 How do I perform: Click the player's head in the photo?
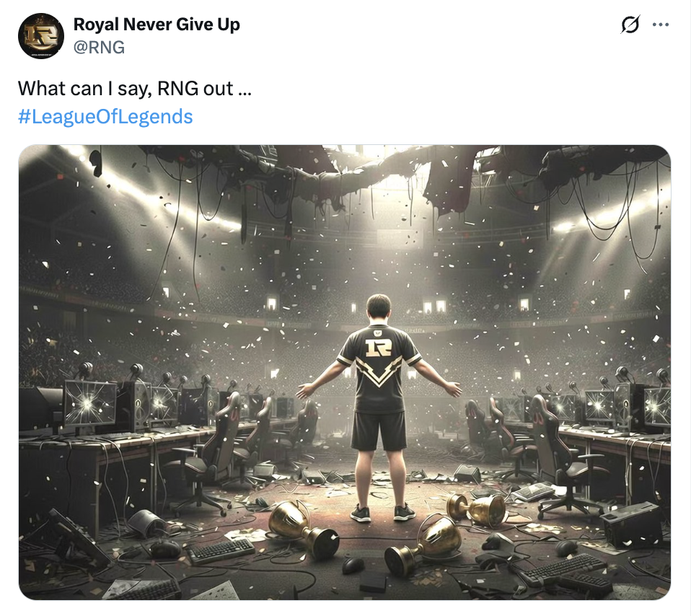coord(378,309)
